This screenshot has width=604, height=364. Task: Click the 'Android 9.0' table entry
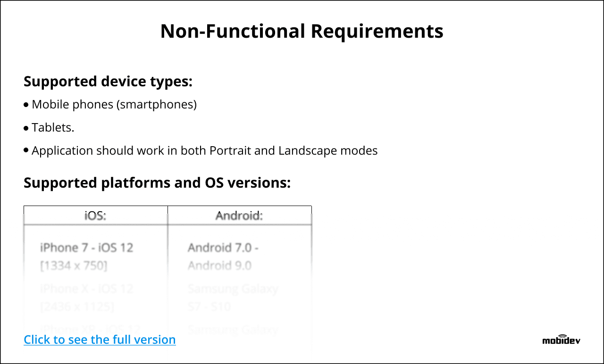point(219,265)
